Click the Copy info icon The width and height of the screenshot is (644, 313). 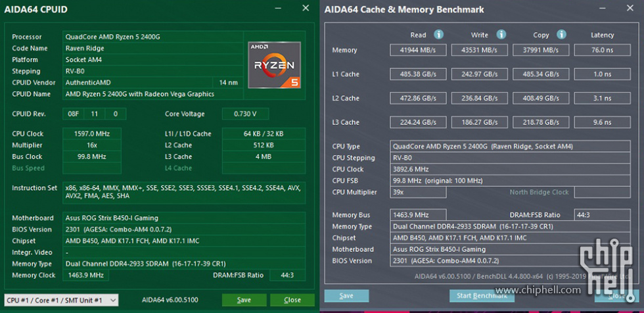point(561,34)
